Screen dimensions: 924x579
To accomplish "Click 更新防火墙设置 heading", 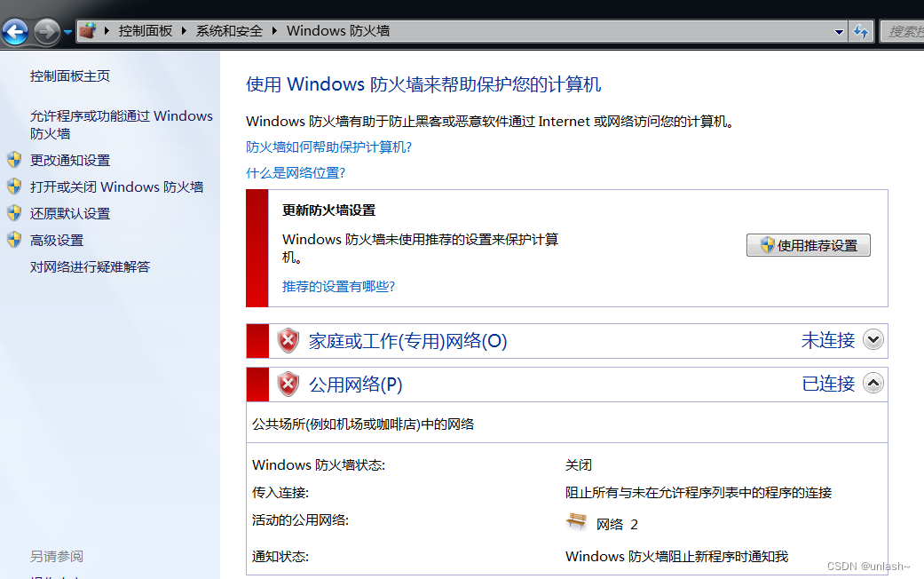I will pyautogui.click(x=328, y=210).
